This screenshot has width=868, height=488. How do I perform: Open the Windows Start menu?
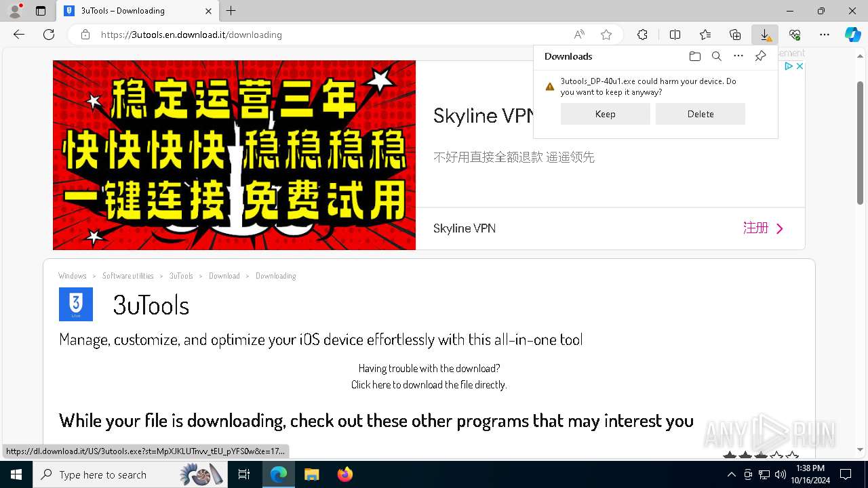coord(16,474)
